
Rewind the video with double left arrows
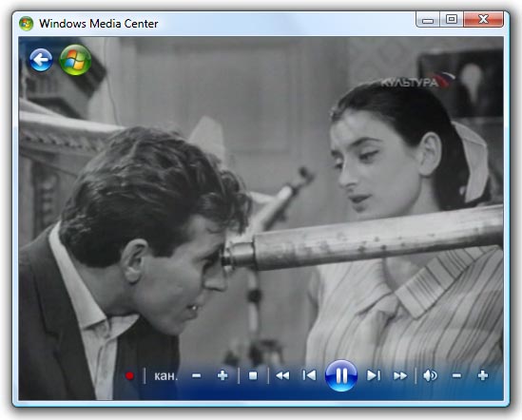(282, 375)
